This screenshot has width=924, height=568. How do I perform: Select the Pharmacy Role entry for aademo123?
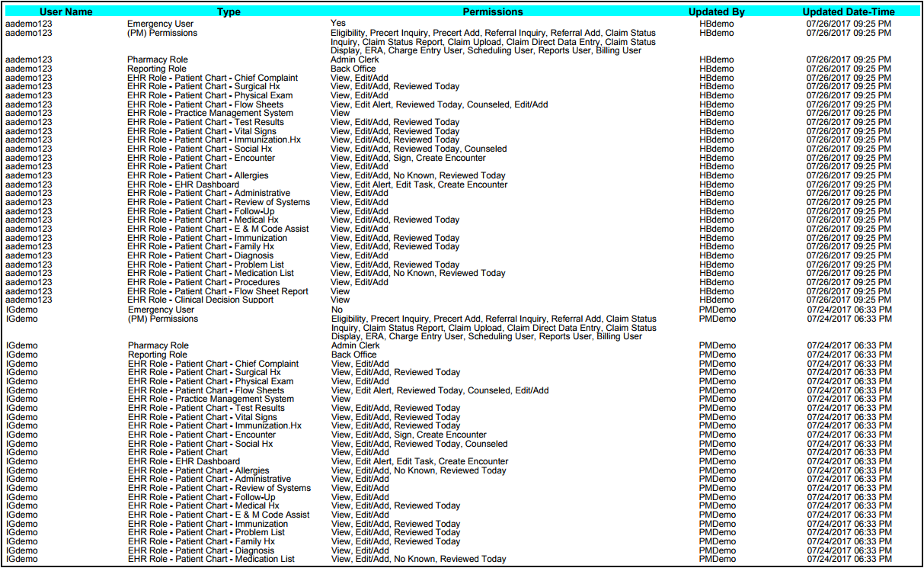tap(157, 59)
